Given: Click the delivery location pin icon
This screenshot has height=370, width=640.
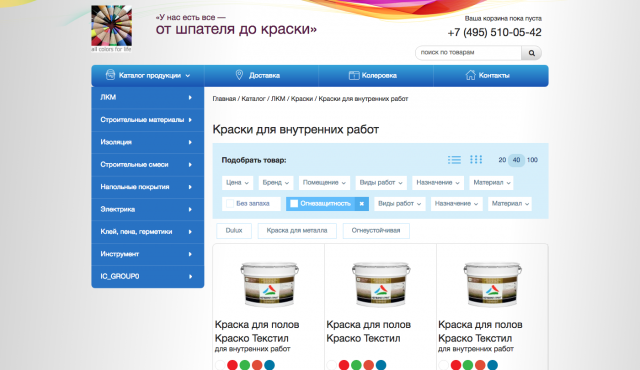Looking at the screenshot, I should click(239, 75).
